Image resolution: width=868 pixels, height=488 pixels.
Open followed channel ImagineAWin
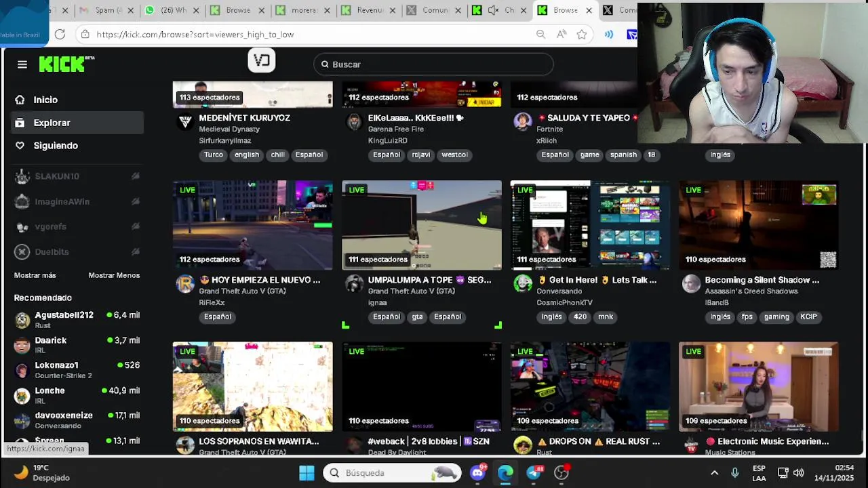(77, 201)
